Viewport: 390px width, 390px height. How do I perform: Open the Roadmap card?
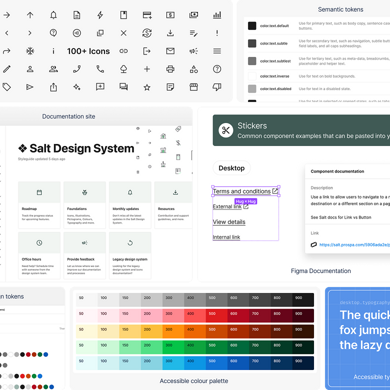point(39,205)
